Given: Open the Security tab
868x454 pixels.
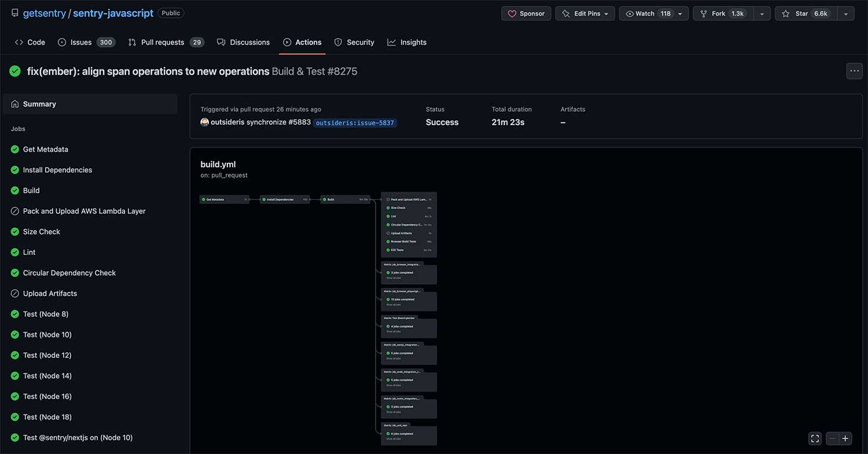Looking at the screenshot, I should click(x=354, y=42).
